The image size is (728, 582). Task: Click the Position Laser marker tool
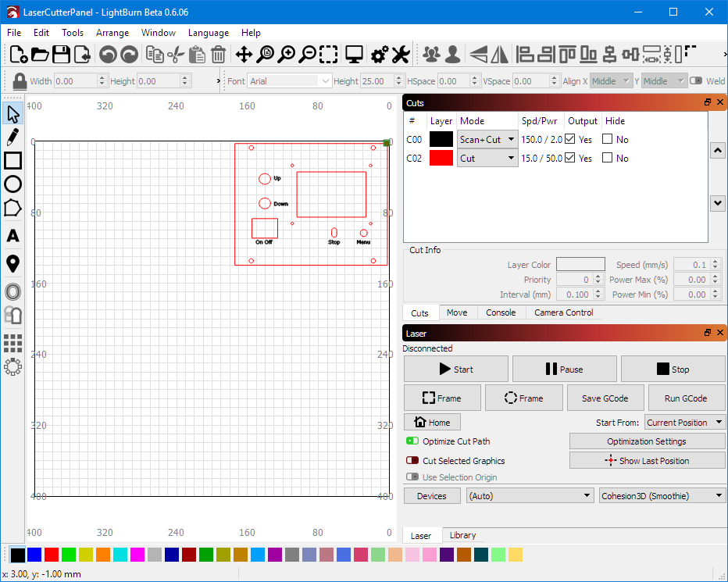click(x=12, y=264)
